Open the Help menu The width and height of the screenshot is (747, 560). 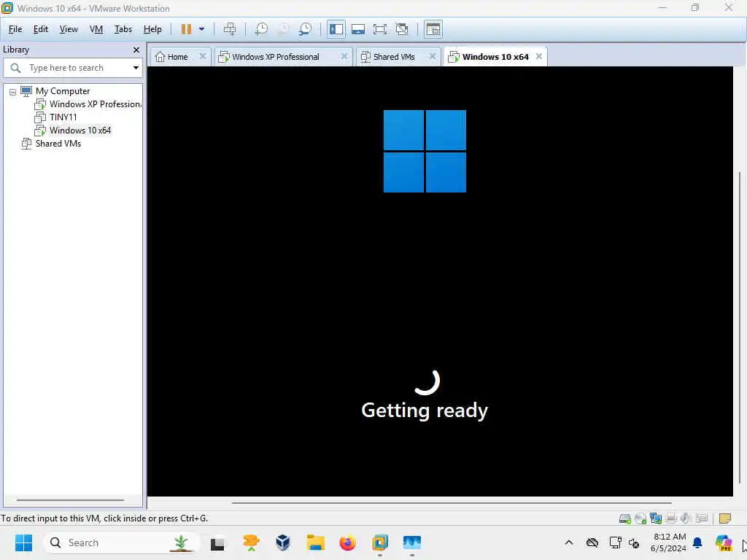[x=152, y=29]
